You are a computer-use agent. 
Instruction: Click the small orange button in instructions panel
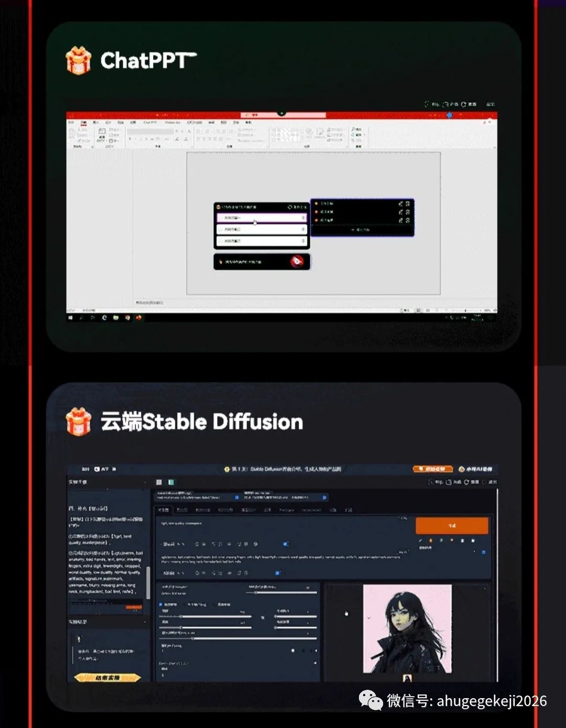[134, 607]
